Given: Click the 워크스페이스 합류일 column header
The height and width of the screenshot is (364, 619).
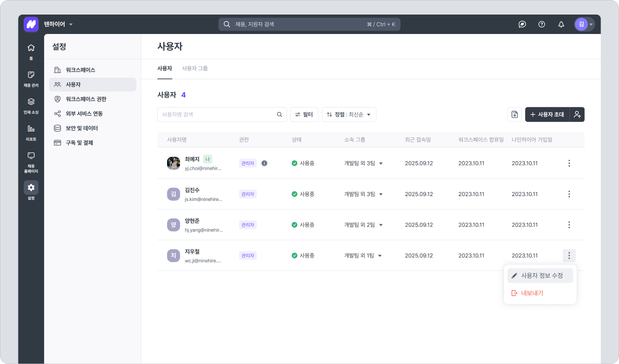Looking at the screenshot, I should [x=481, y=140].
